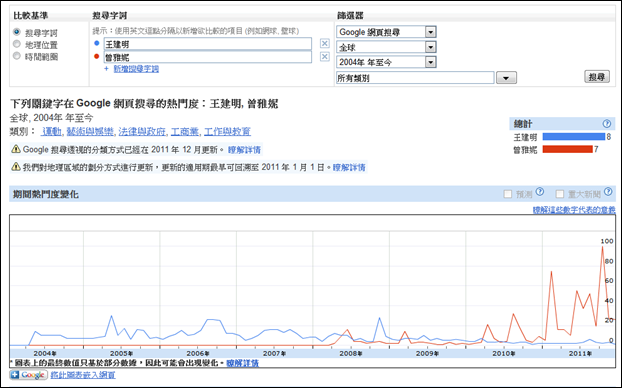Open the 2004年 年至今 time dropdown
The image size is (622, 388).
pyautogui.click(x=386, y=62)
